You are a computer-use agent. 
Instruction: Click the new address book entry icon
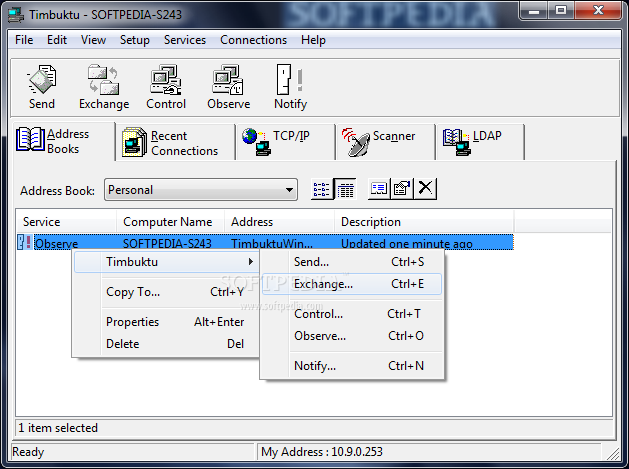click(x=379, y=188)
